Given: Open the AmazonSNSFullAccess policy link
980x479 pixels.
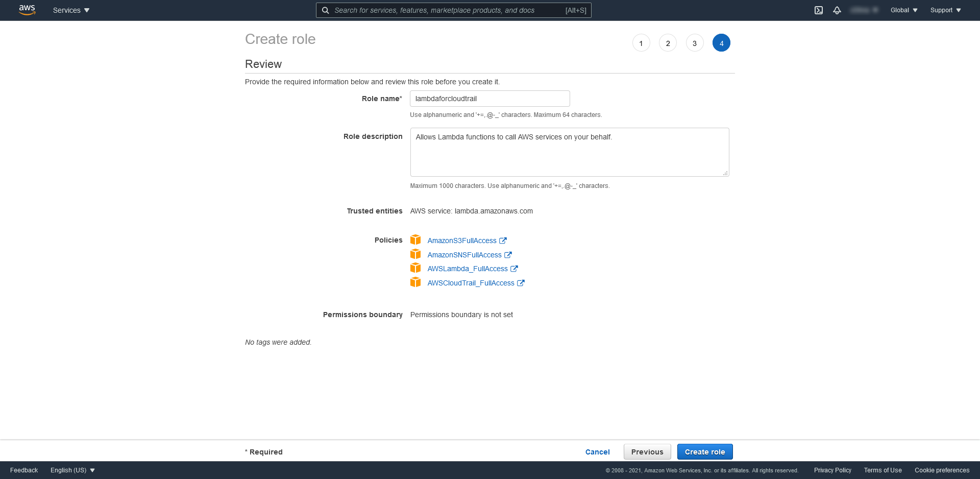Looking at the screenshot, I should click(464, 255).
